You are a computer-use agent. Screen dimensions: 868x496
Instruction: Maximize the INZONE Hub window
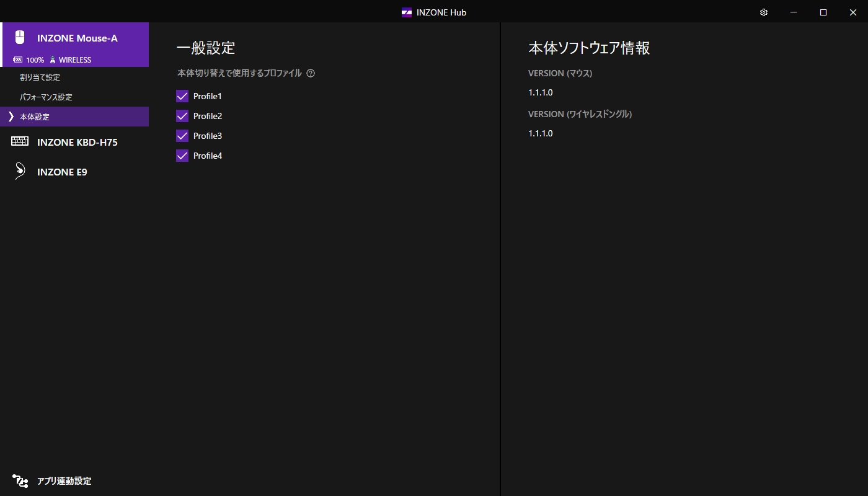(823, 12)
